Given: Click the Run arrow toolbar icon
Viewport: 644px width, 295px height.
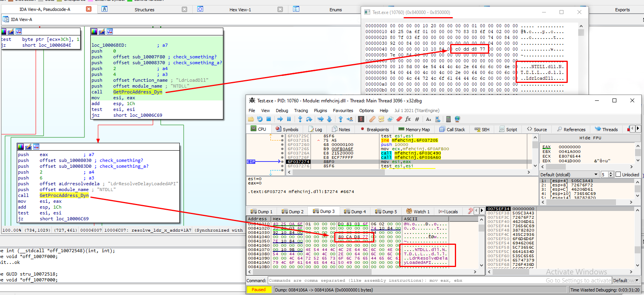Looking at the screenshot, I should click(280, 119).
